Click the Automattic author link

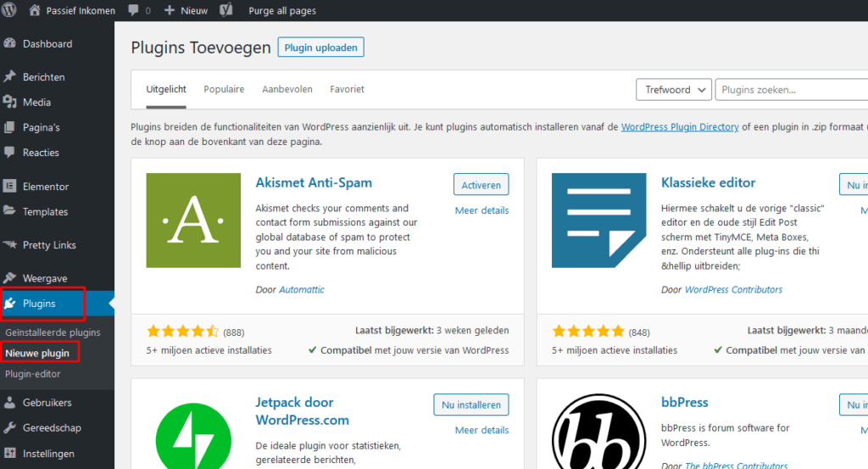click(302, 289)
